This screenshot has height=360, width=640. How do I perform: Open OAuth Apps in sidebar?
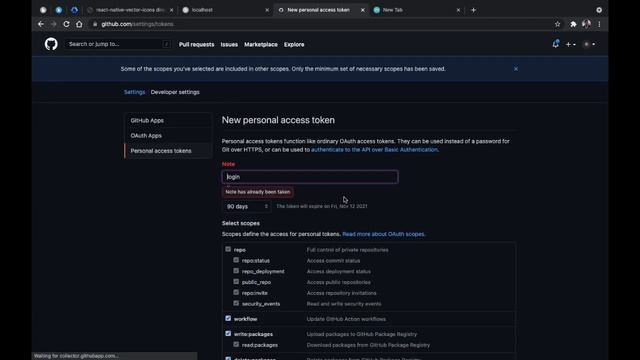(x=168, y=136)
